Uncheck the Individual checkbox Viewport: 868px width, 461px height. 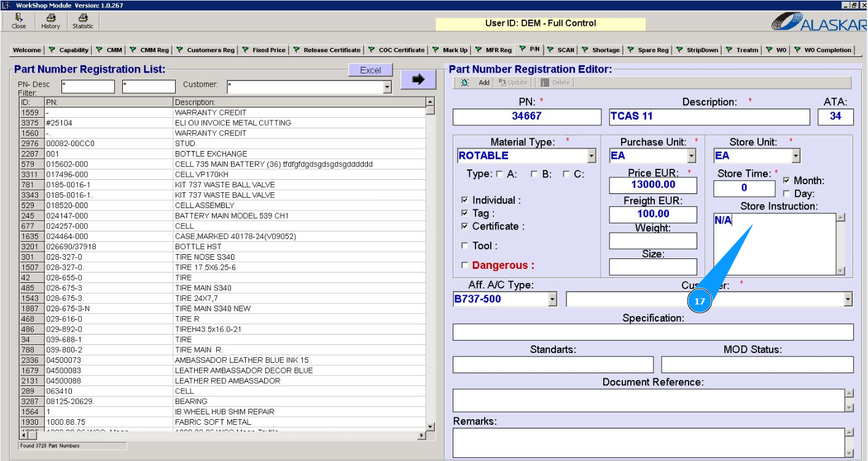(464, 200)
